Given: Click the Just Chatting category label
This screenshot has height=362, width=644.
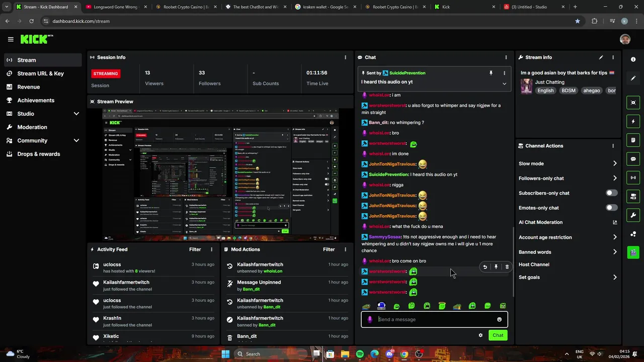Looking at the screenshot, I should click(x=549, y=82).
